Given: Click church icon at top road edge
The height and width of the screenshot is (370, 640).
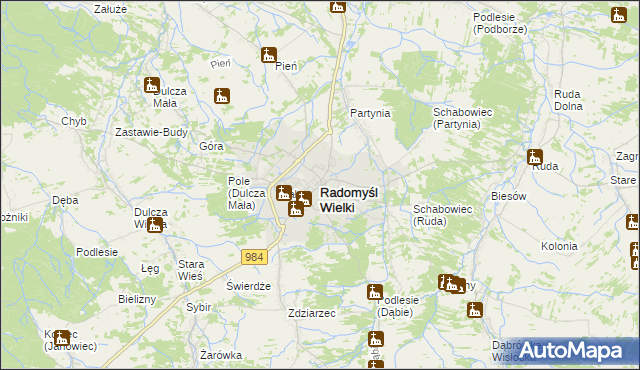Looking at the screenshot, I should coord(338,7).
